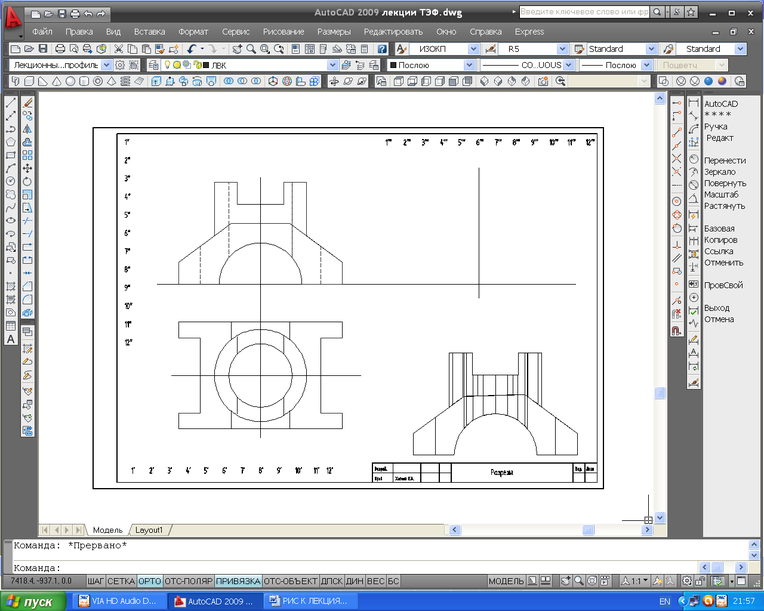Expand the ЛВК layer dropdown
This screenshot has height=611, width=764.
[330, 65]
